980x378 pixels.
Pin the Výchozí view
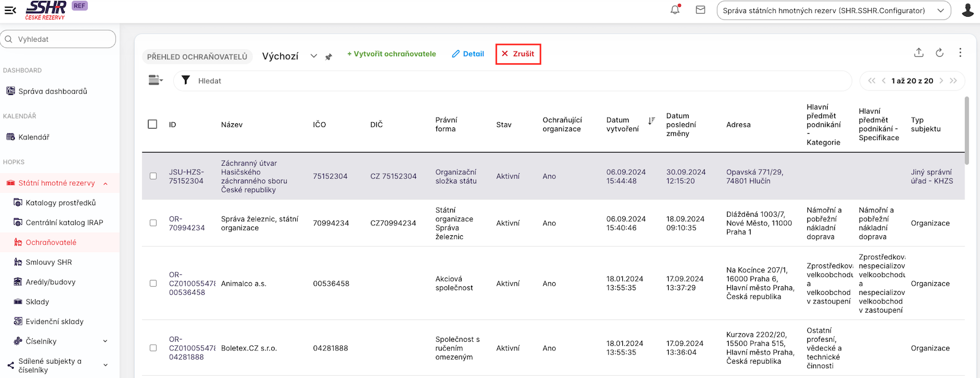pos(329,57)
